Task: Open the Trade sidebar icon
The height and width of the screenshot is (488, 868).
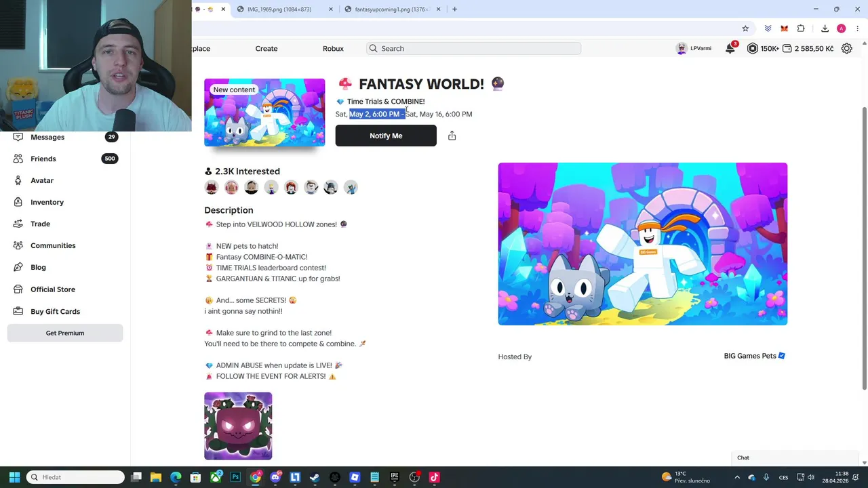Action: click(18, 224)
